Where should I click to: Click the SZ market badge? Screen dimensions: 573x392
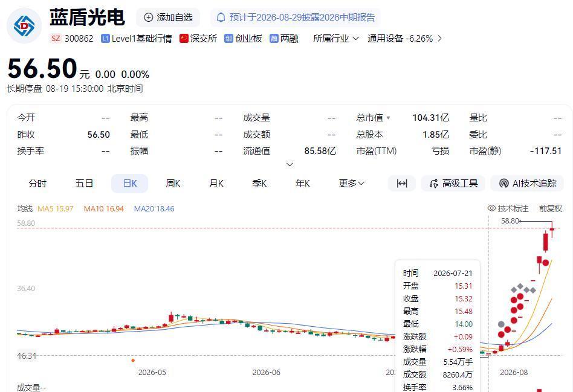click(56, 39)
